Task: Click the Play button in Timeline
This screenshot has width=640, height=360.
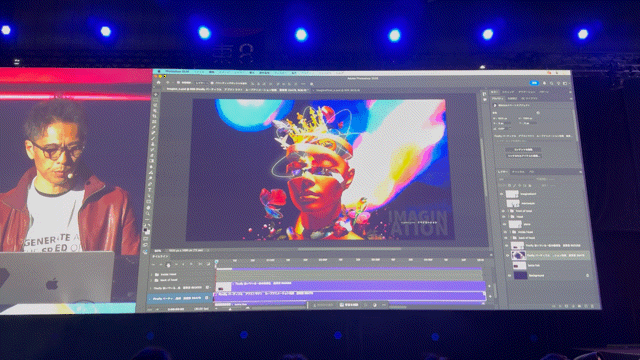Action: pyautogui.click(x=168, y=265)
